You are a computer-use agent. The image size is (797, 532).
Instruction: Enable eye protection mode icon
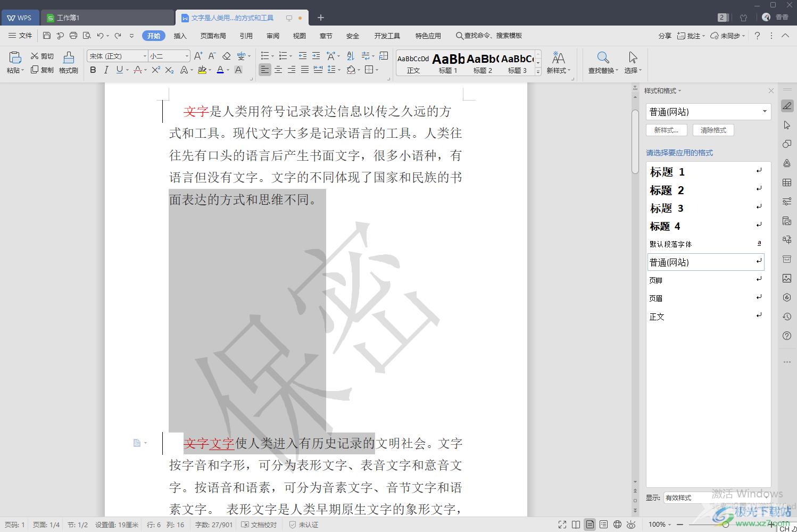click(631, 525)
